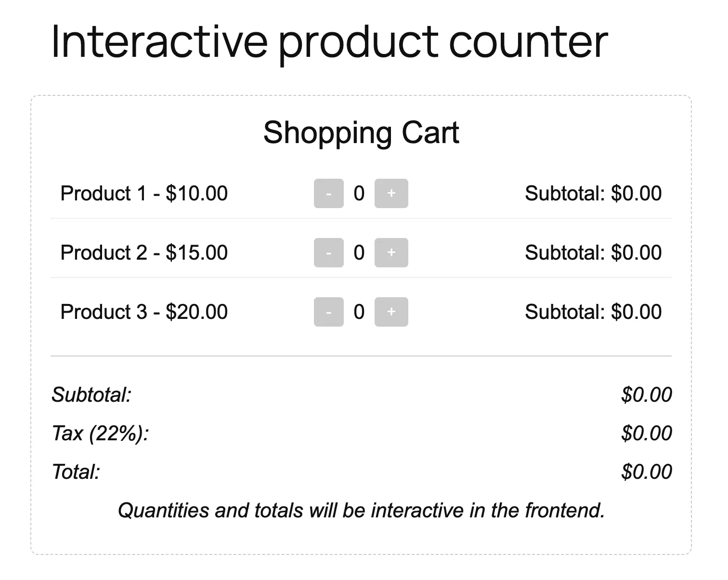728x580 pixels.
Task: Reduce Product 3 quantity by one
Action: click(x=328, y=312)
